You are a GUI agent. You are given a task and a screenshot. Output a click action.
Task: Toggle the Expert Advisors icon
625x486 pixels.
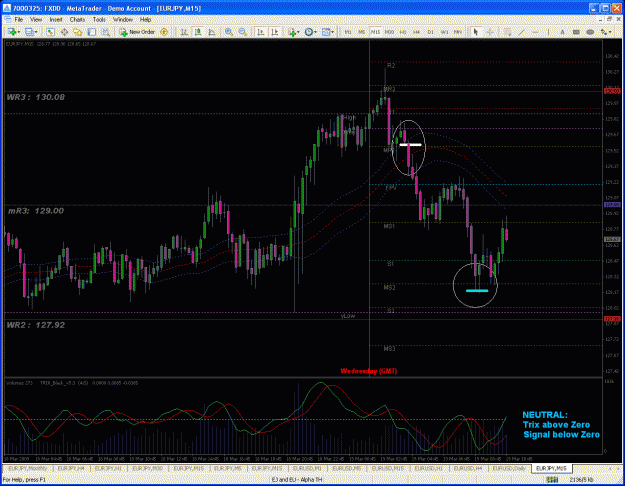tap(164, 32)
